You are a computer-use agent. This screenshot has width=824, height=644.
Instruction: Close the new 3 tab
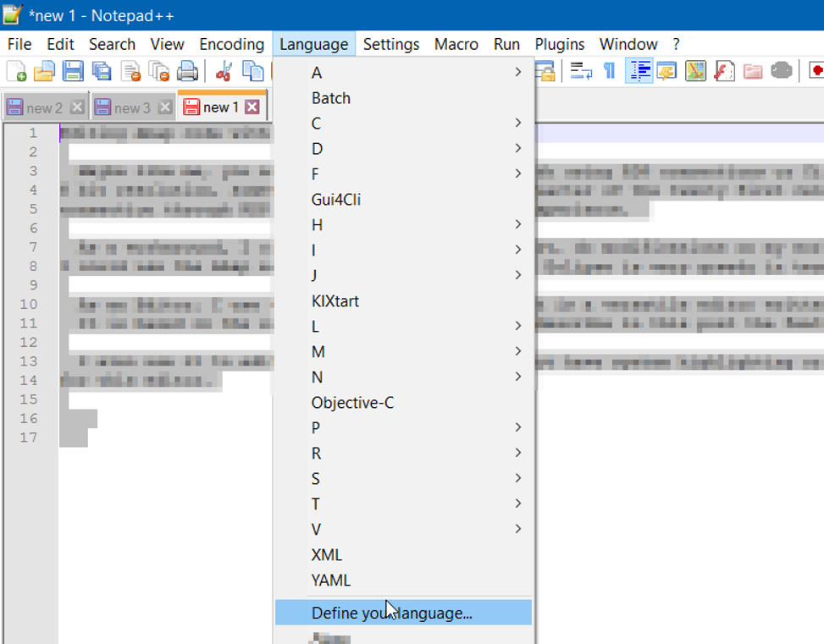tap(165, 107)
